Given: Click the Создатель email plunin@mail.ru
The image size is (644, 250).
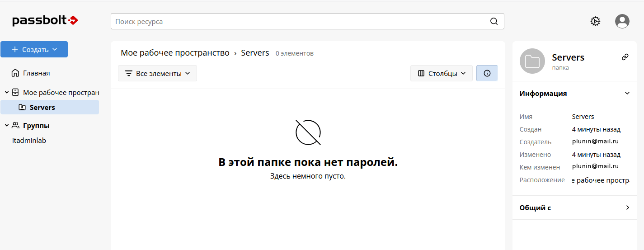Looking at the screenshot, I should point(595,141).
